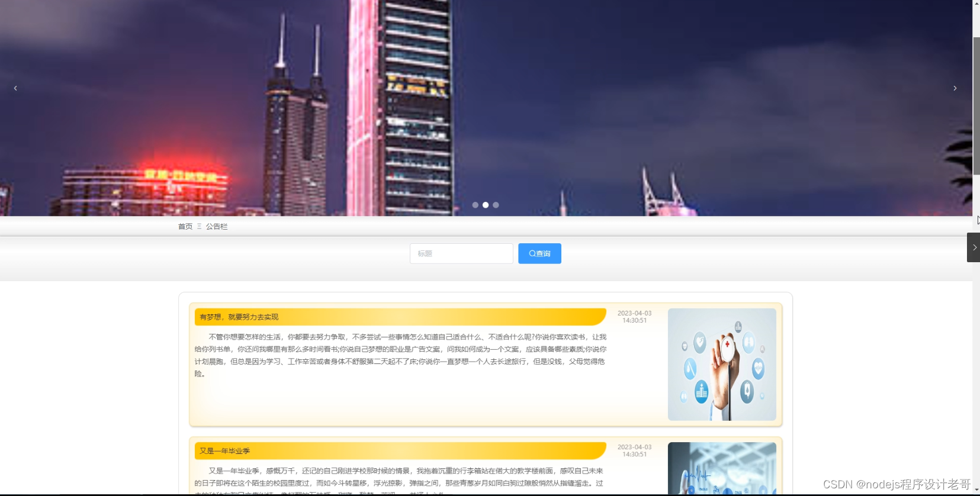980x496 pixels.
Task: Click the blue 查询 search button
Action: [539, 253]
